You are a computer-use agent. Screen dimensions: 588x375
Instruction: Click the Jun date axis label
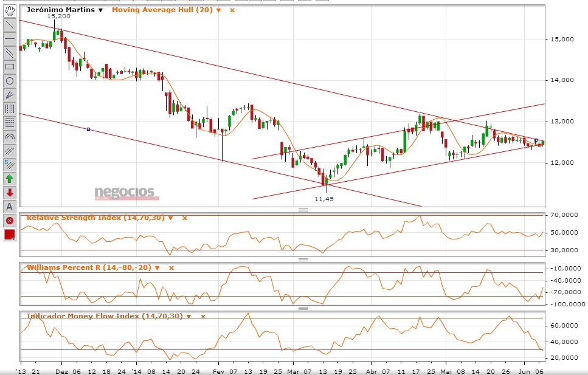(524, 371)
